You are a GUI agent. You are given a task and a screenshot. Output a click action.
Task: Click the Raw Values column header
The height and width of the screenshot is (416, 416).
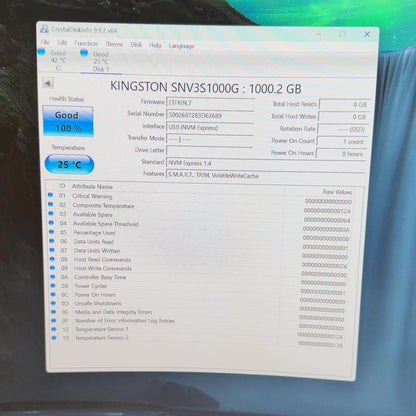[337, 192]
